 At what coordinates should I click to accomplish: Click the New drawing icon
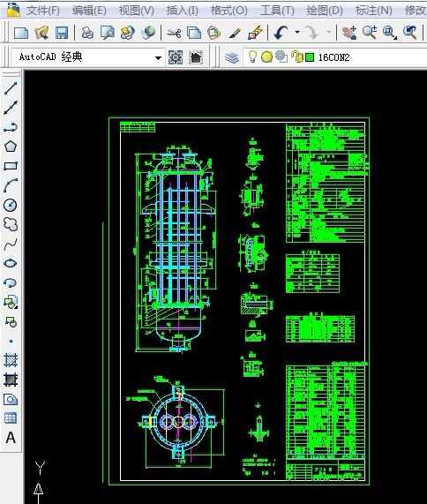pos(21,33)
